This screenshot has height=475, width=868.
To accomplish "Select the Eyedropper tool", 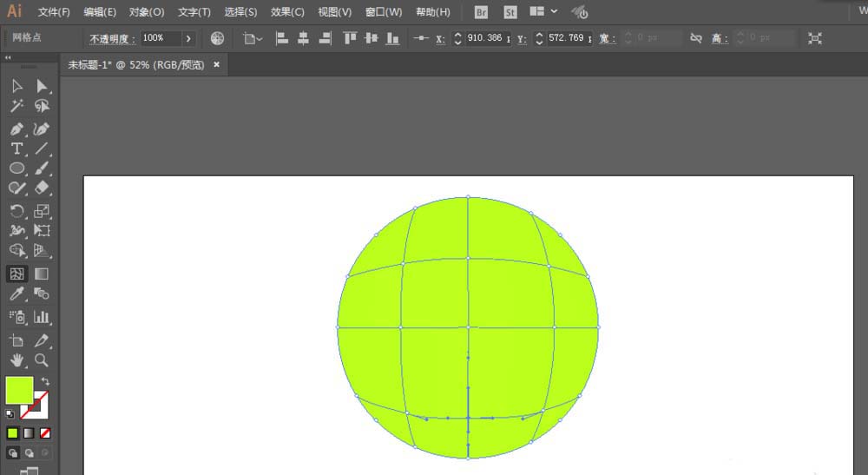I will (16, 294).
